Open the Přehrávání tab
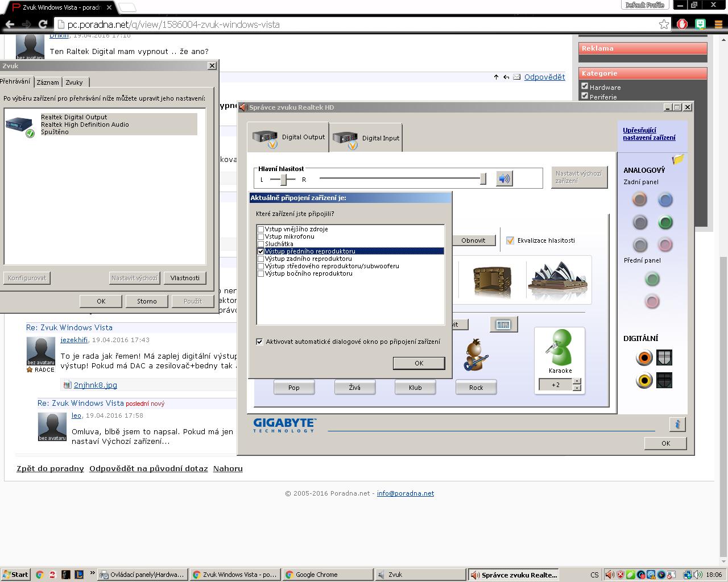Viewport: 728px width, 582px height. click(x=15, y=81)
